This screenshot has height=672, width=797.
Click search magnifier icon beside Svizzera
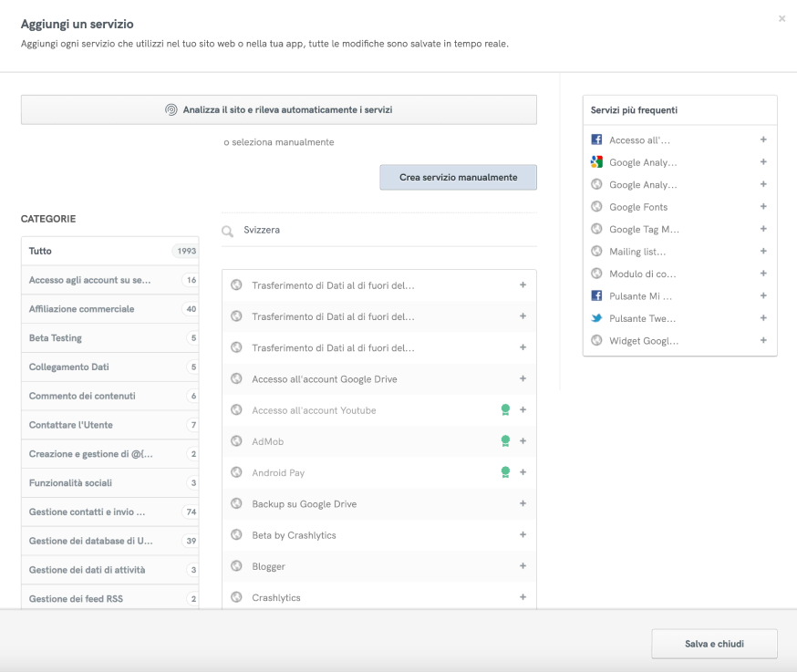pyautogui.click(x=228, y=231)
